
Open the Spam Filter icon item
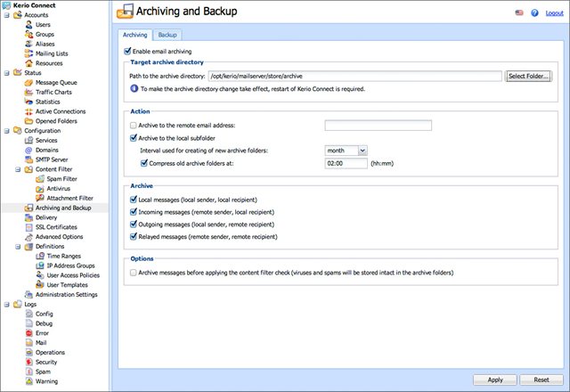coord(40,179)
